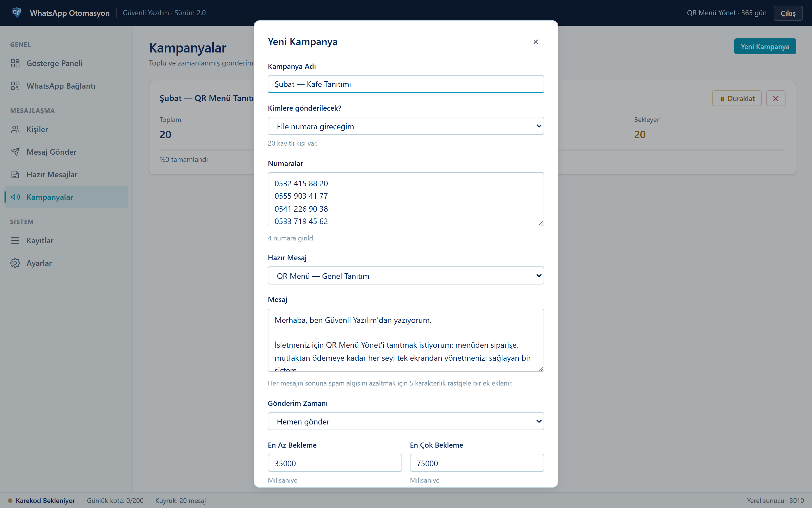Pause campaign with Duraklat button
Viewport: 812px width, 508px height.
[737, 98]
